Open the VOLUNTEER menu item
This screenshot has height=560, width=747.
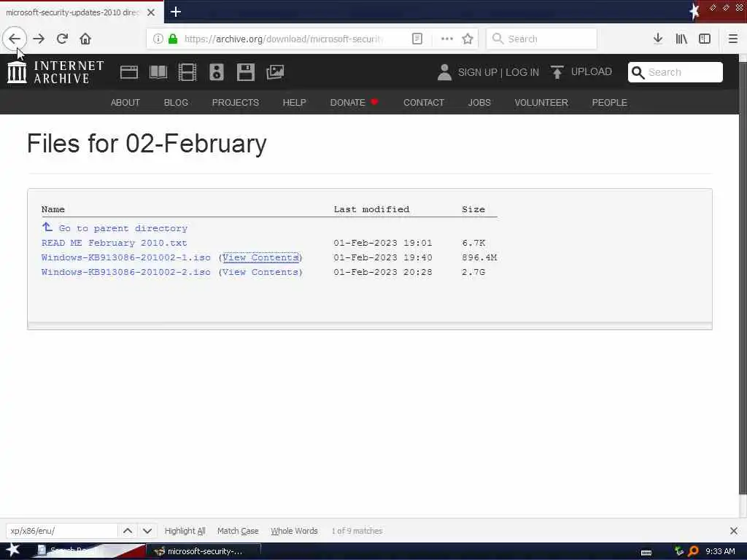pyautogui.click(x=541, y=102)
